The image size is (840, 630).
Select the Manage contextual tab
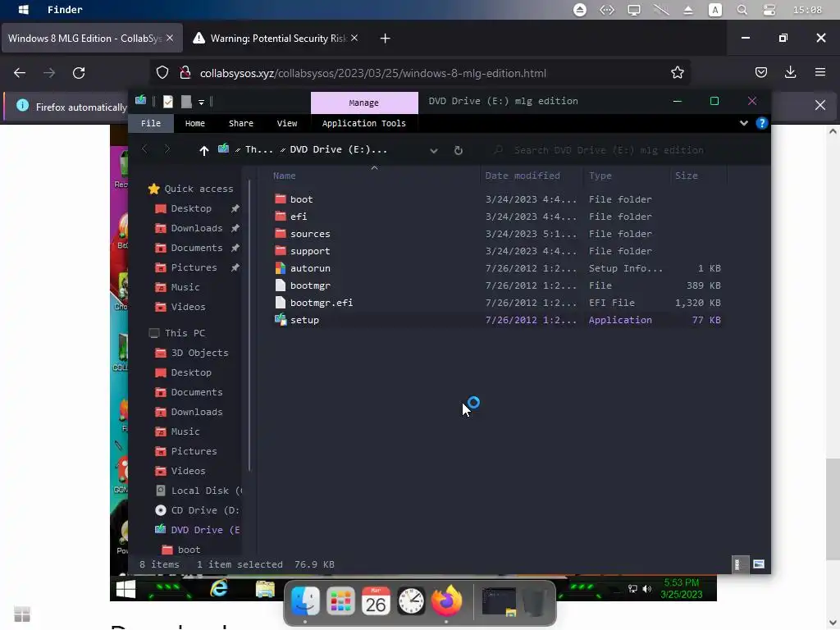click(x=364, y=103)
